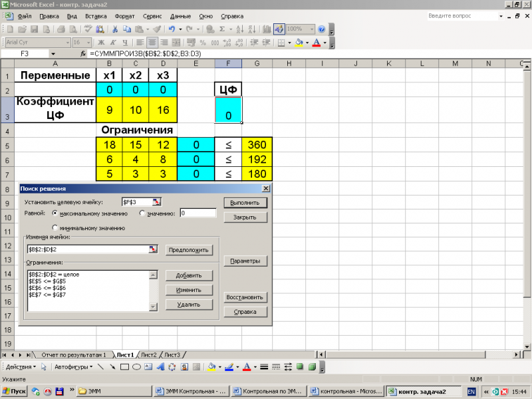
Task: Click the Undo arrow icon
Action: coord(172,29)
